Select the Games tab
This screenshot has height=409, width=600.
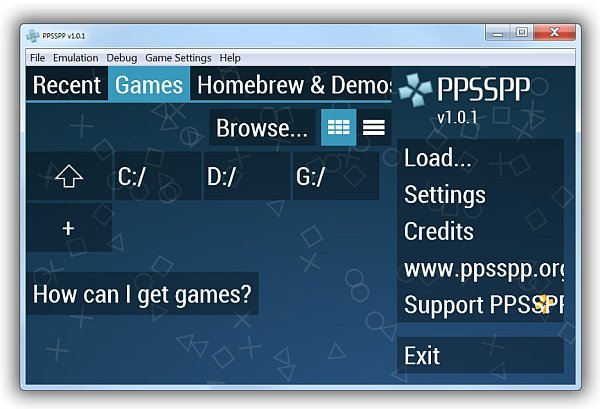click(x=149, y=84)
